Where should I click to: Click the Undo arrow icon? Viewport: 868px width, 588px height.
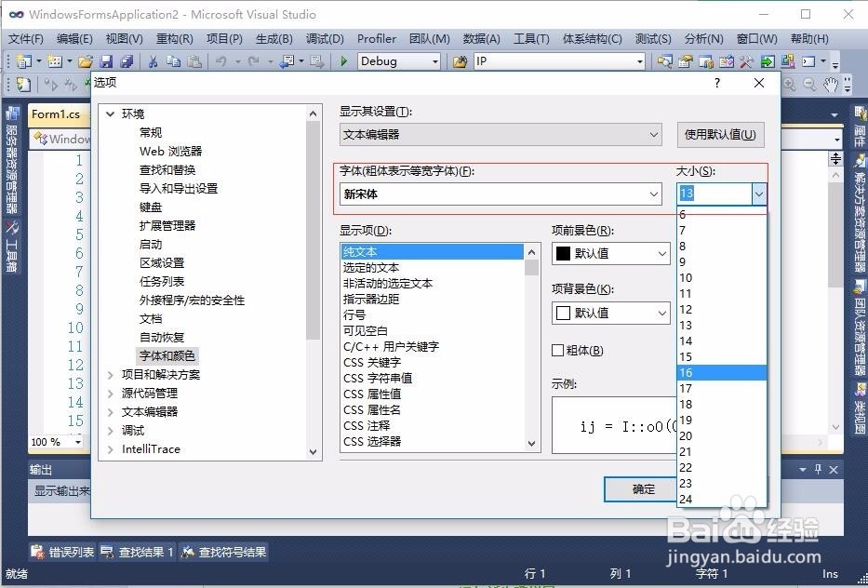click(220, 61)
